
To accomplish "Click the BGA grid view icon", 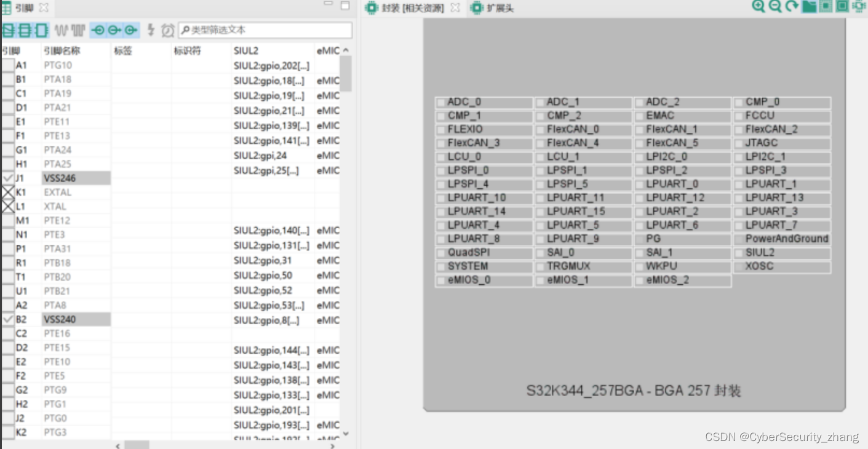I will click(x=826, y=7).
